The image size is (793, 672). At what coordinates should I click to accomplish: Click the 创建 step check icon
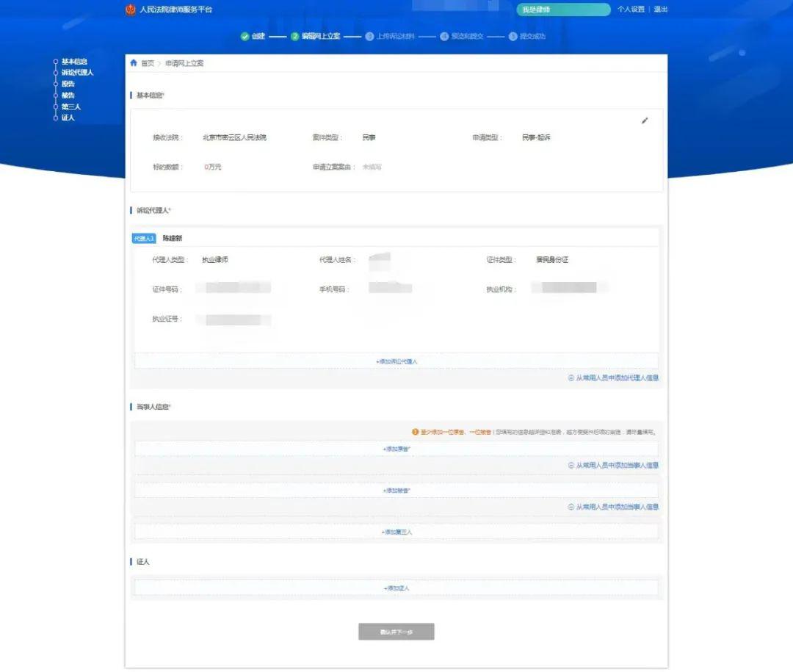coord(245,37)
